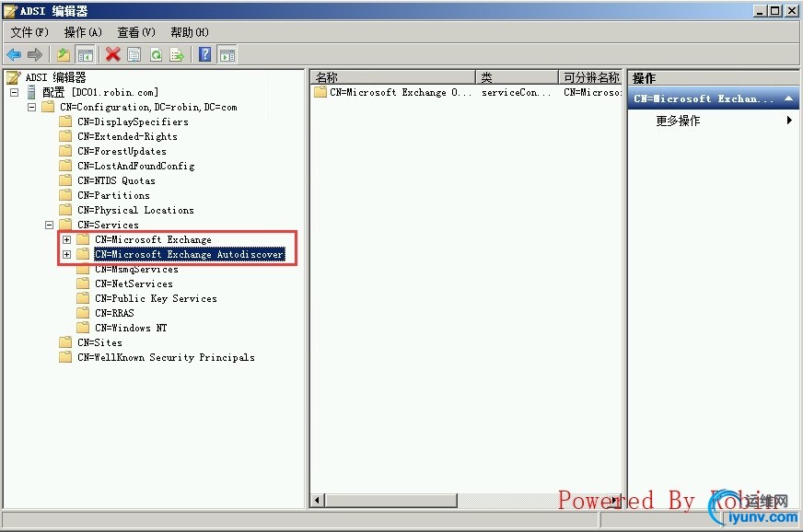Open the 文件(F) menu
The width and height of the screenshot is (803, 532).
click(29, 32)
